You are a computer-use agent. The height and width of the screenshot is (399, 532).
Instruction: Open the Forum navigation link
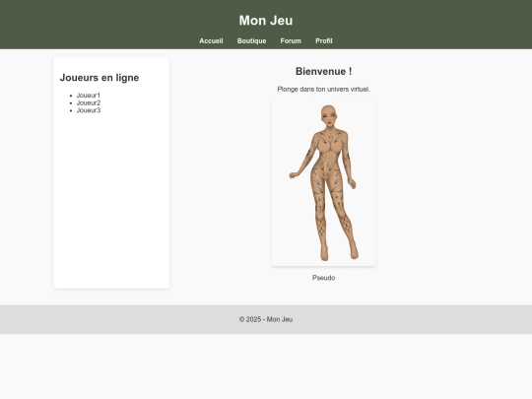pos(291,41)
